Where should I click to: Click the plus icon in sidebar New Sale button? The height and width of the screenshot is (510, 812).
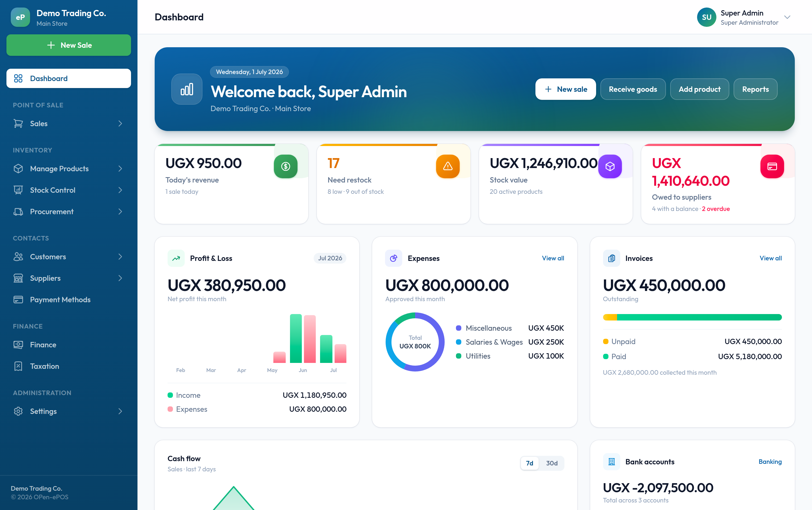[x=51, y=45]
